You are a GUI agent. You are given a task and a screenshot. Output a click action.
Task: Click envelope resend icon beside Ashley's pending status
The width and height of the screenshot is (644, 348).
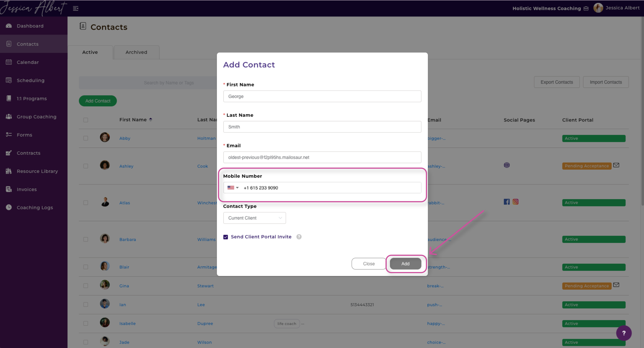tap(616, 165)
